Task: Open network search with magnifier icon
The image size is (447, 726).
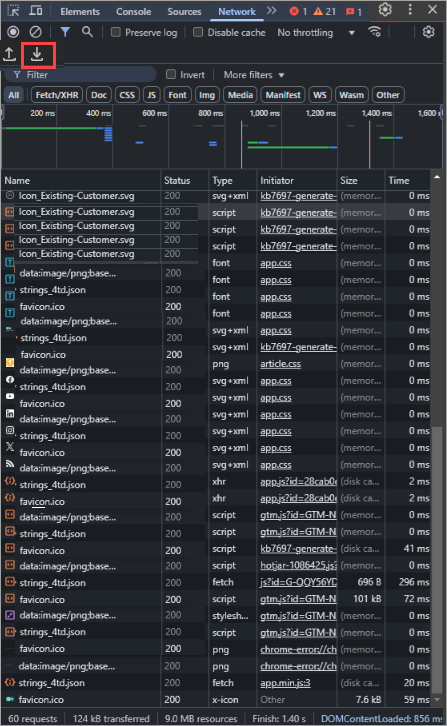Action: click(x=87, y=32)
